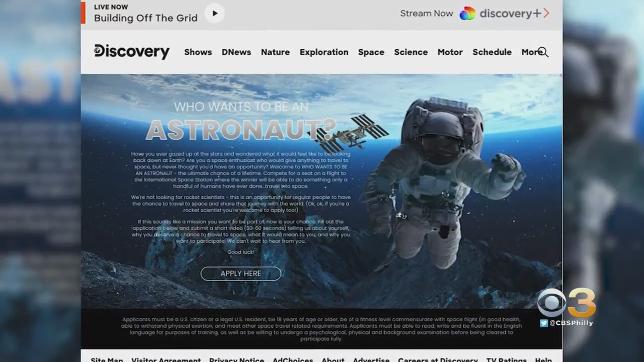Click the applicant eligibility disclaimer text

321,329
